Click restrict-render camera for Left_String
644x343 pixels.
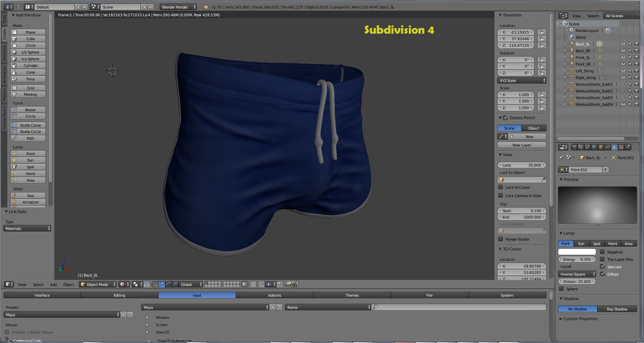pos(637,71)
